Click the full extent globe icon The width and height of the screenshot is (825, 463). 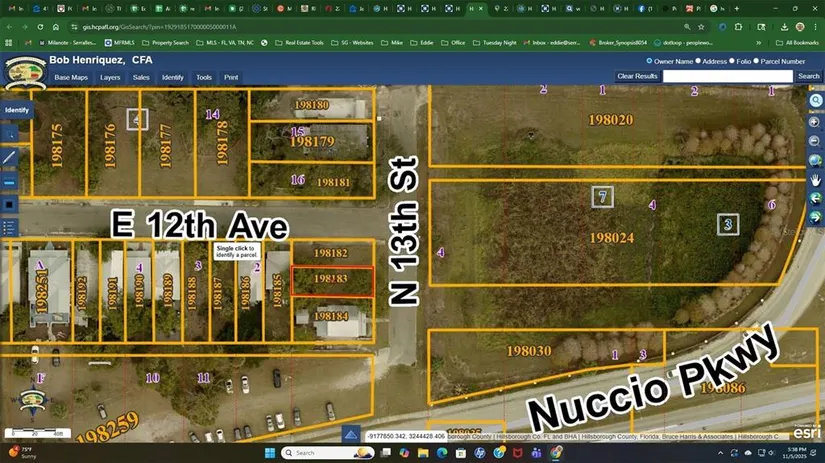tap(815, 160)
